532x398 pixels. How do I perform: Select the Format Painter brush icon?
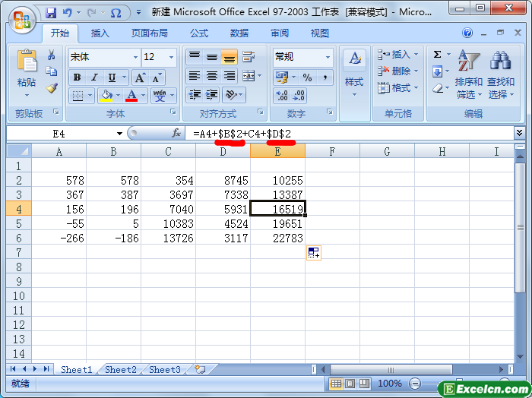point(52,88)
